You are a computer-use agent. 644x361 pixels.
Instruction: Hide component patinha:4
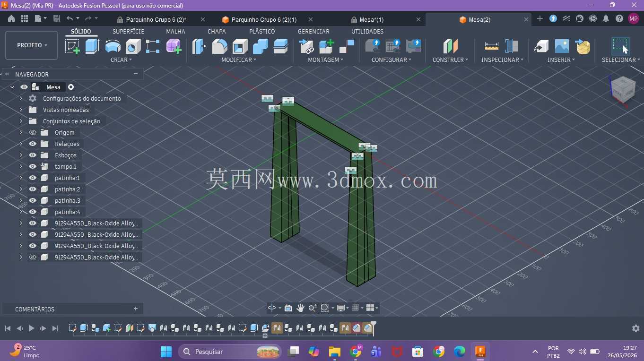point(33,212)
